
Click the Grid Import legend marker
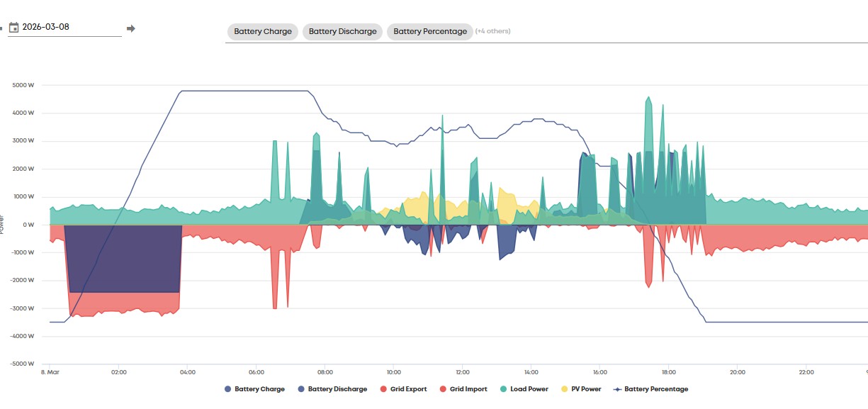443,389
